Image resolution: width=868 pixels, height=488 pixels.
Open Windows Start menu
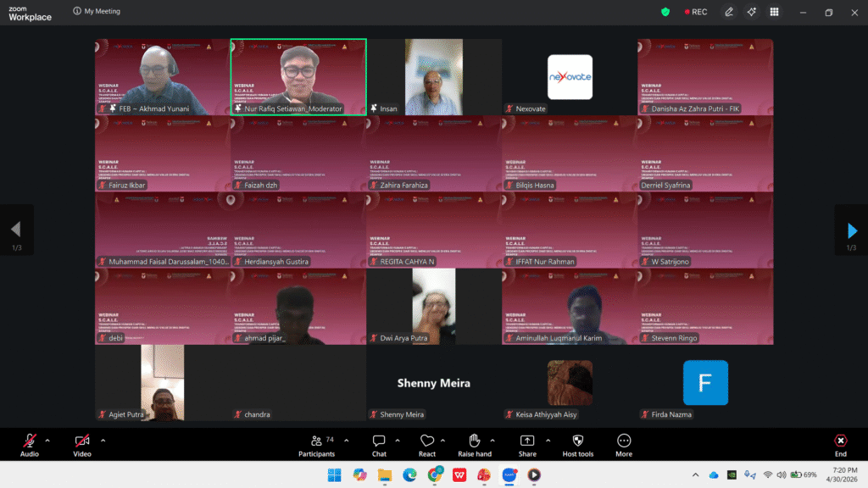[334, 474]
